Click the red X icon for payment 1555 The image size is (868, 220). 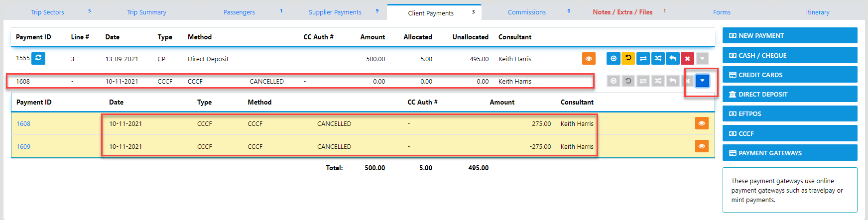point(687,59)
